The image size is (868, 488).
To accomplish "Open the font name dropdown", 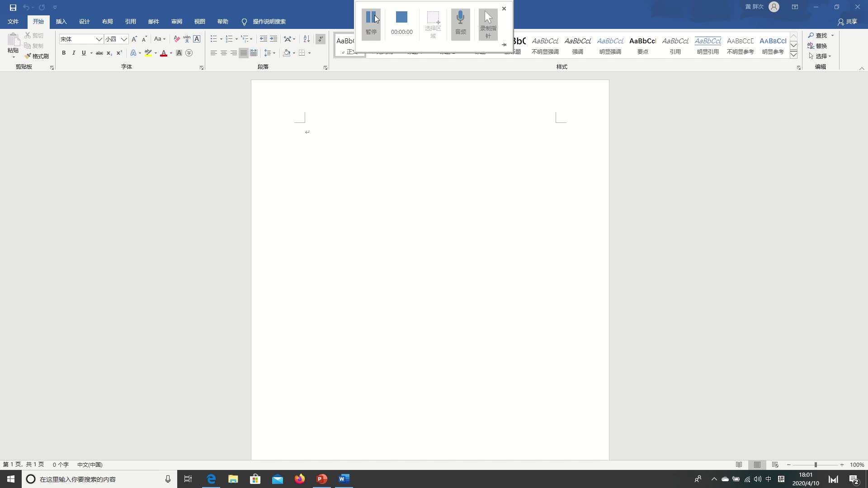I will 99,39.
